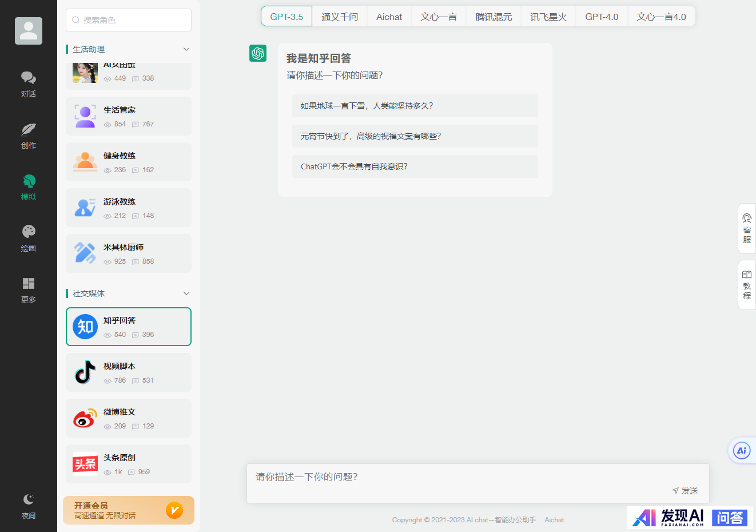Screen dimensions: 756x532
Task: Select the 视频脚本 role card
Action: (129, 372)
